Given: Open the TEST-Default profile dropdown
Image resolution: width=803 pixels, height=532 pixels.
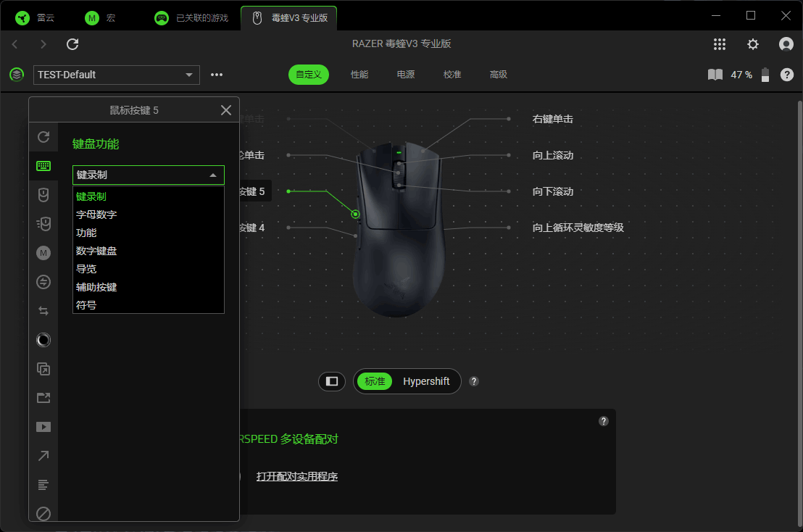Looking at the screenshot, I should [116, 75].
